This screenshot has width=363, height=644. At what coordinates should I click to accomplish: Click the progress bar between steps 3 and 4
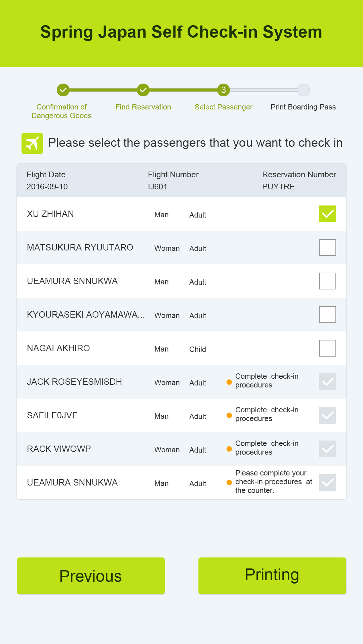264,90
